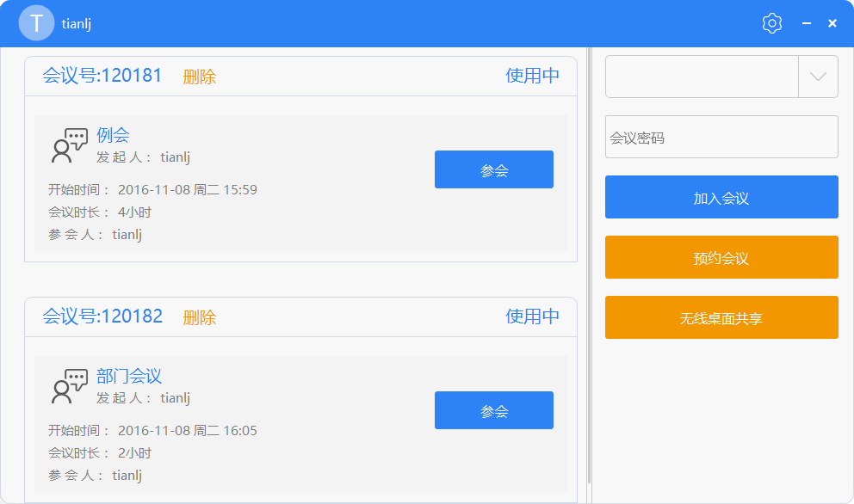Click meeting number 120182 heading
The height and width of the screenshot is (504, 854).
coord(101,317)
